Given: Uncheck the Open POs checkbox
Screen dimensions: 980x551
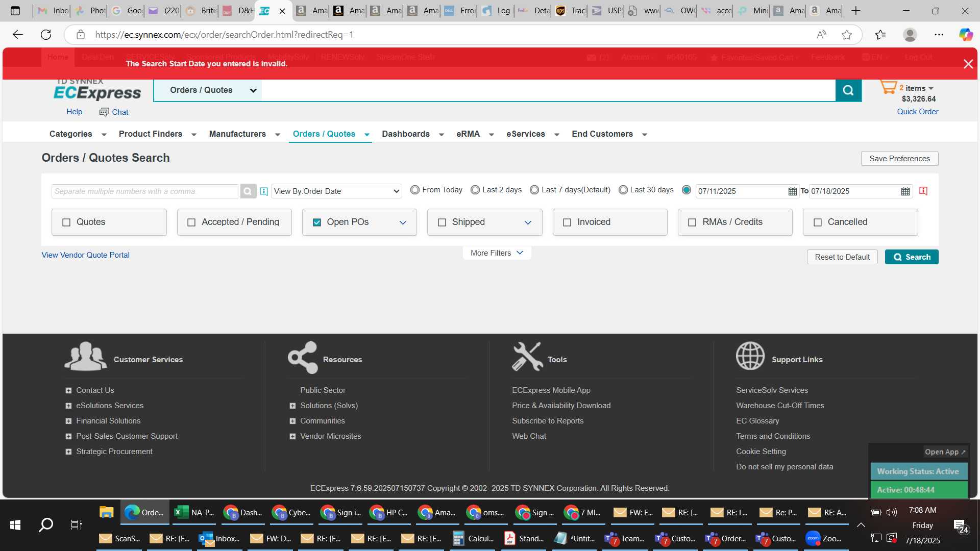Looking at the screenshot, I should (317, 222).
